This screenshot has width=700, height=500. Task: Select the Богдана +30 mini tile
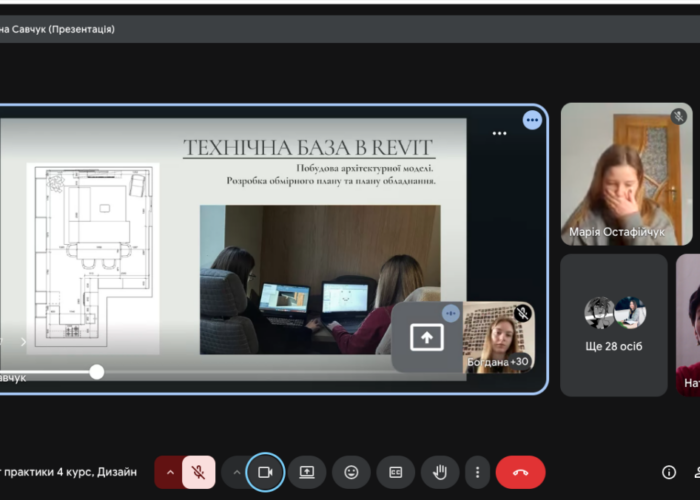[x=500, y=338]
